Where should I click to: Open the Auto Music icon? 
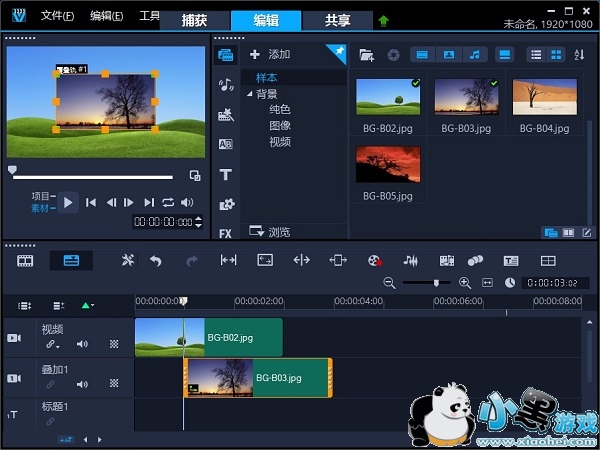pos(447,261)
